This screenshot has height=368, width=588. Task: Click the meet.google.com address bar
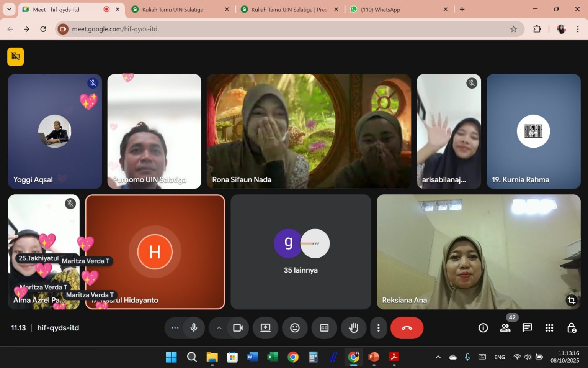pos(115,28)
